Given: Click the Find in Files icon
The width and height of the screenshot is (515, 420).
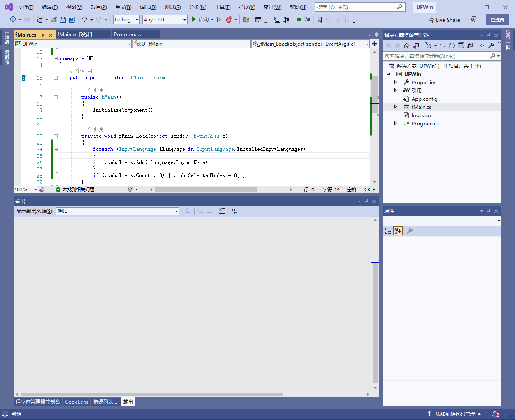Looking at the screenshot, I should tap(246, 20).
